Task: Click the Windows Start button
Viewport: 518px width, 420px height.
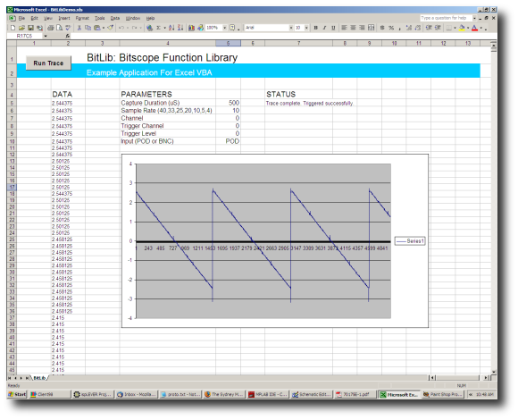Action: click(x=17, y=394)
